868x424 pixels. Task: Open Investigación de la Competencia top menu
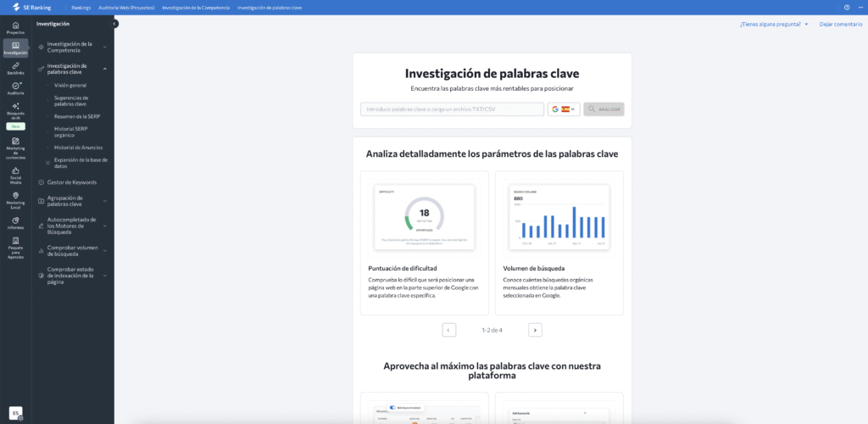click(197, 8)
